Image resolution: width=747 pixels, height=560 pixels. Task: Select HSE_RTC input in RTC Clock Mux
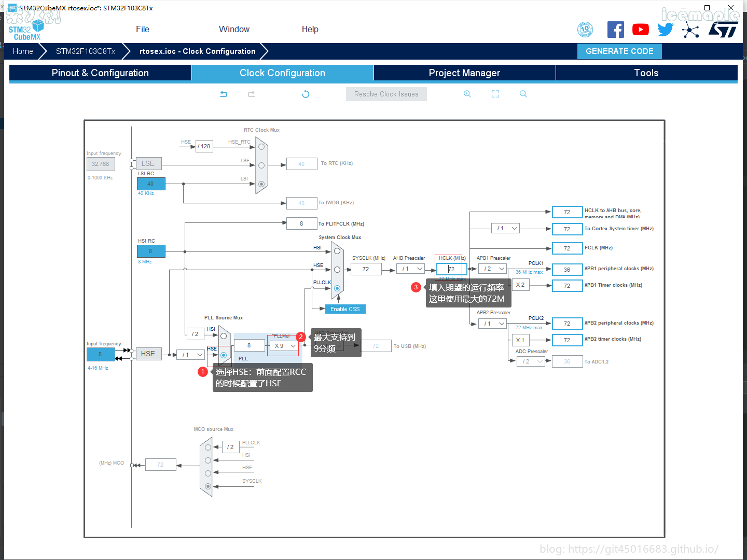[261, 147]
